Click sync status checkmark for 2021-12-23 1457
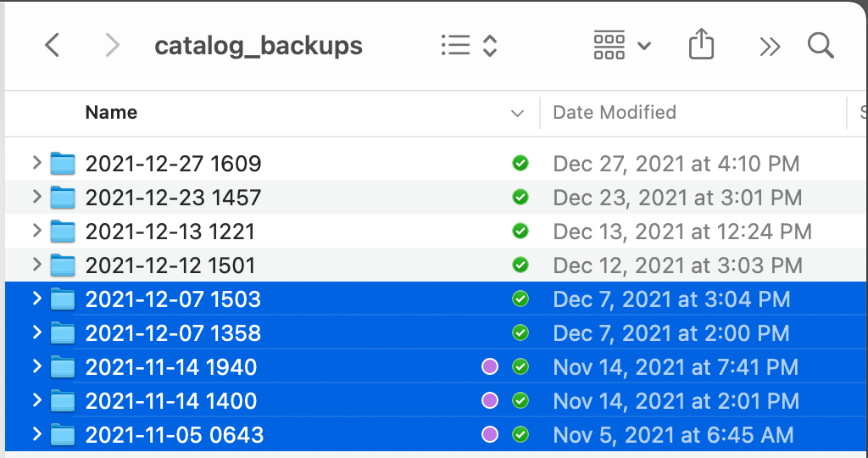This screenshot has height=458, width=868. click(520, 198)
